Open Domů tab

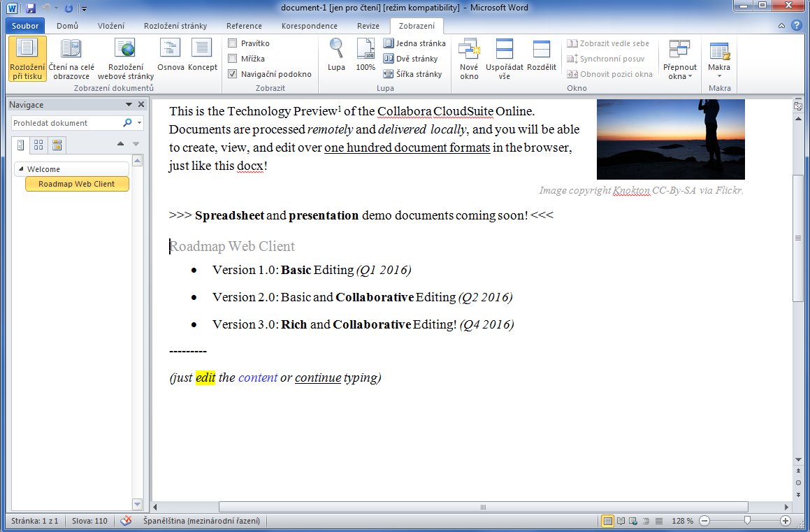[x=67, y=26]
